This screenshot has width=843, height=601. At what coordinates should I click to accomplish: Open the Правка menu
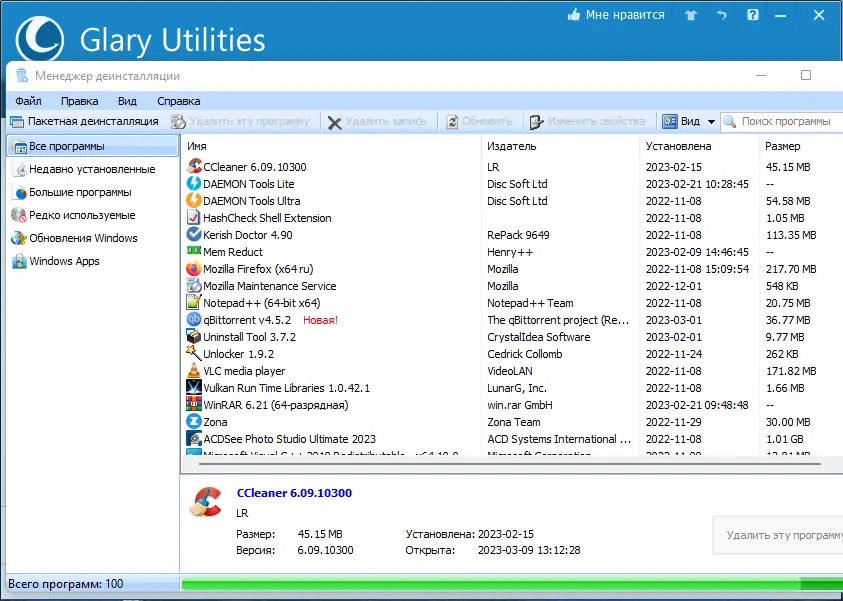pos(80,101)
